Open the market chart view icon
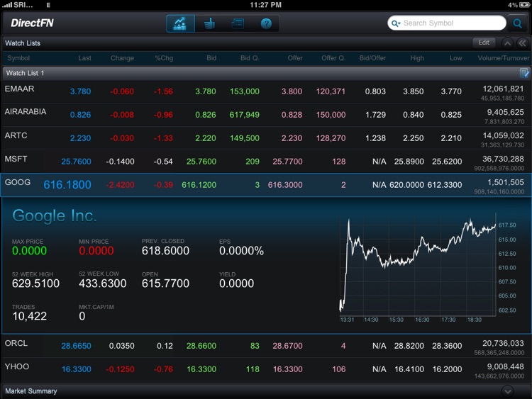 coord(180,23)
